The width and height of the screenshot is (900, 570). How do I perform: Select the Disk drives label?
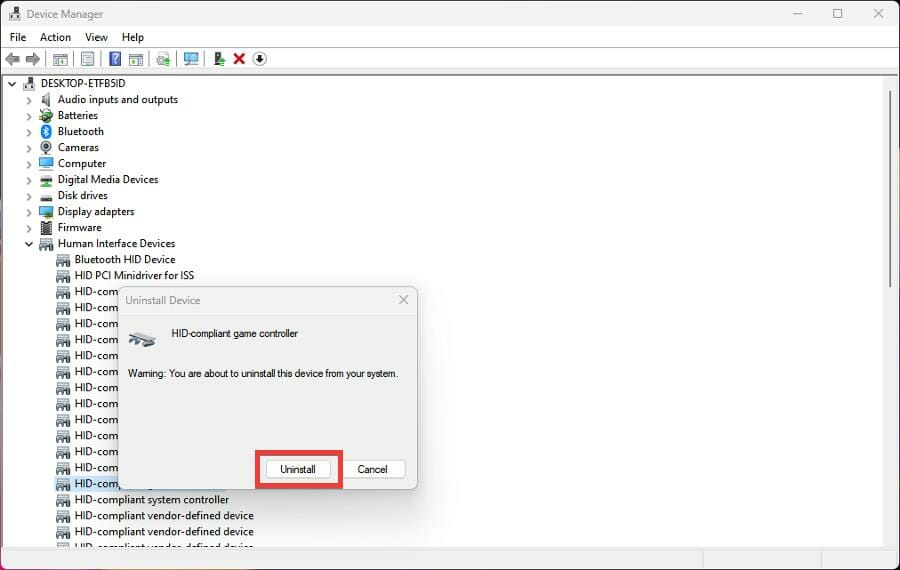83,195
